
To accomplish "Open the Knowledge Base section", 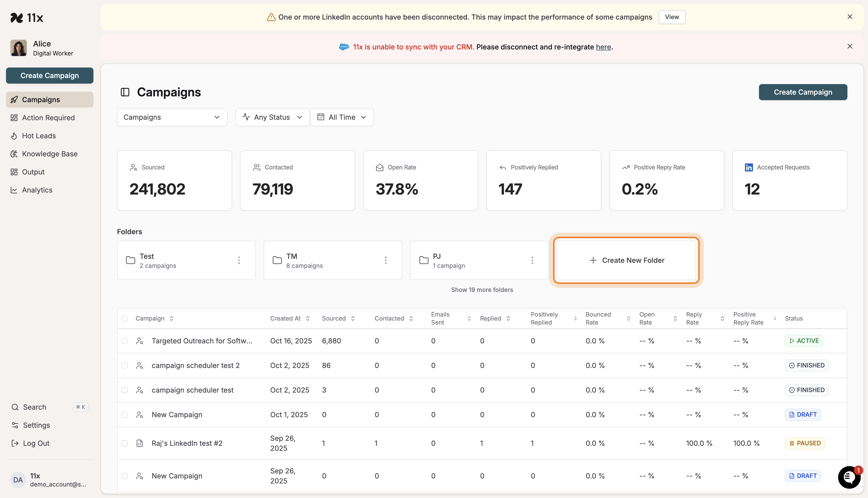I will coord(50,154).
